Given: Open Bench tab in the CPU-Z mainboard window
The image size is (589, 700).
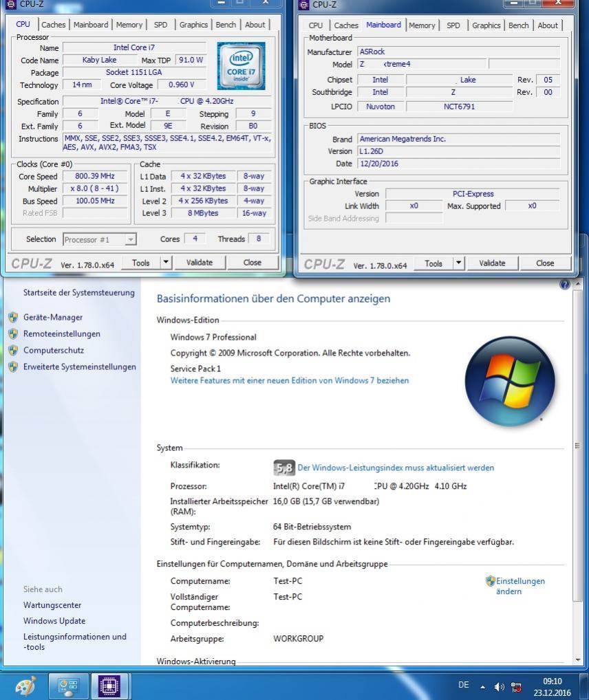Looking at the screenshot, I should tap(518, 25).
